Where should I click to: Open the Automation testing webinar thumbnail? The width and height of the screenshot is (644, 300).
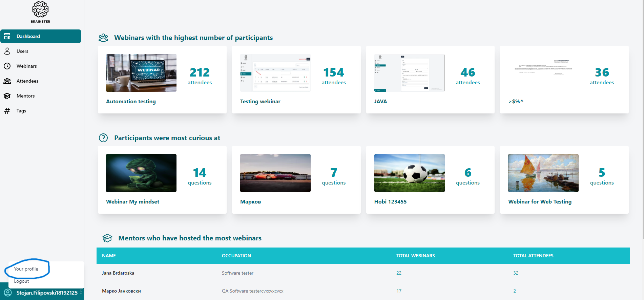[141, 73]
